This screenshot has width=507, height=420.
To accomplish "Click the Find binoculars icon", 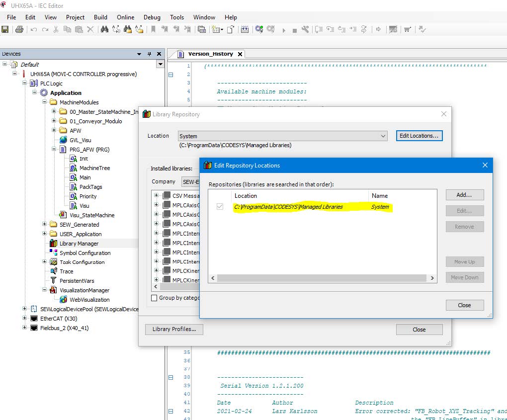I will tap(104, 30).
